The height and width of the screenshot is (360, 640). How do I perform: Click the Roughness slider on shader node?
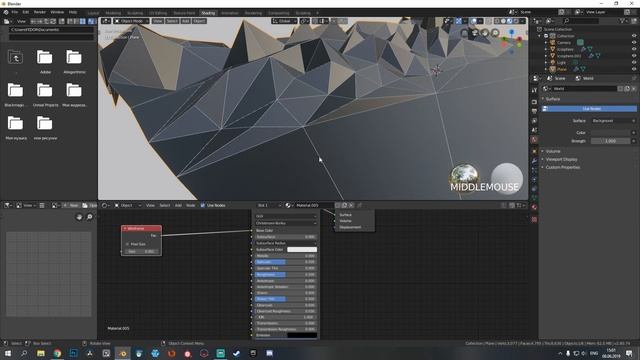point(286,275)
